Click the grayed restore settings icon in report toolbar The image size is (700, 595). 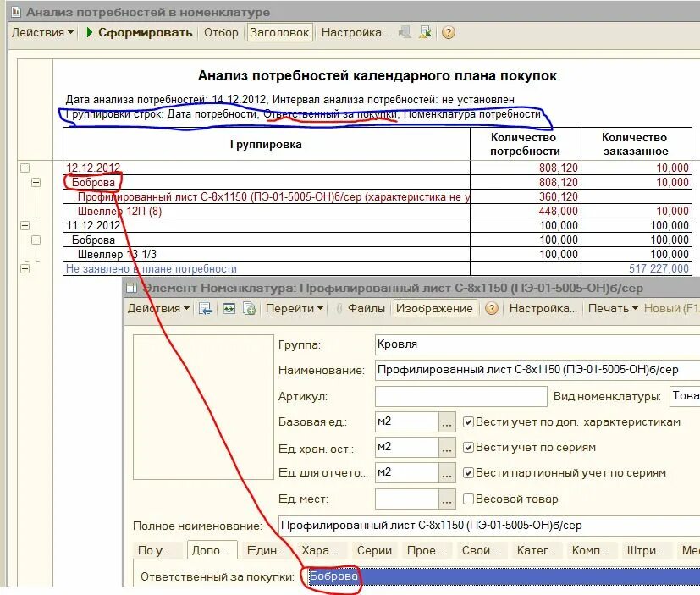click(x=405, y=32)
